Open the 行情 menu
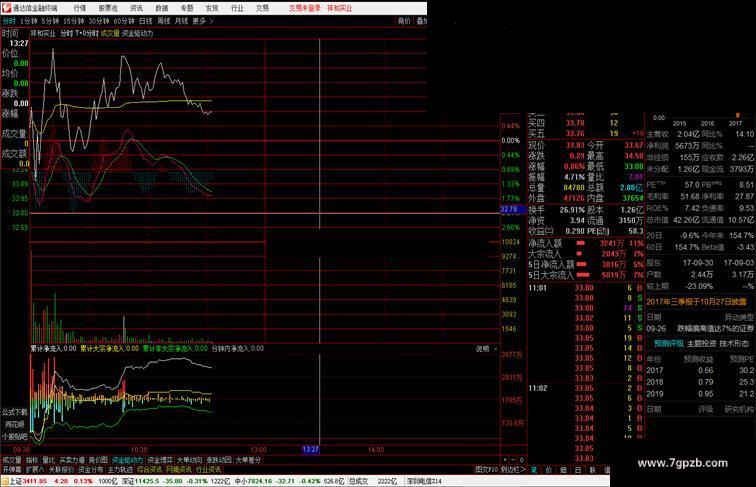756x487 pixels. [80, 8]
